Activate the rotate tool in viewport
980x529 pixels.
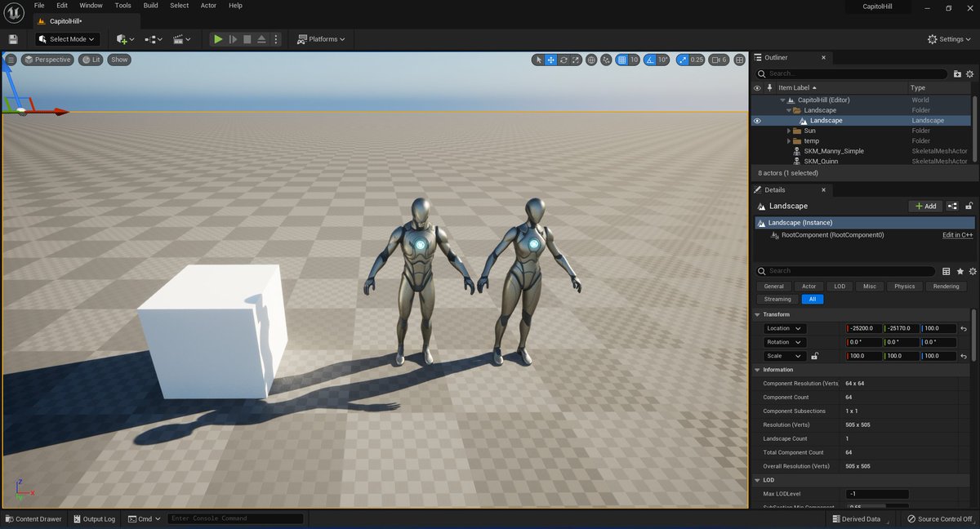click(x=563, y=60)
